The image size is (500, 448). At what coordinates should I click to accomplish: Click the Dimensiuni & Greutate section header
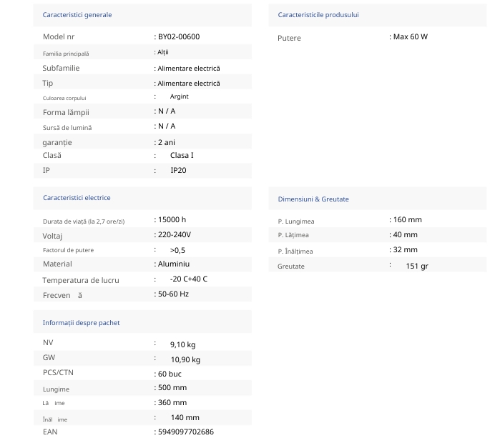[313, 199]
